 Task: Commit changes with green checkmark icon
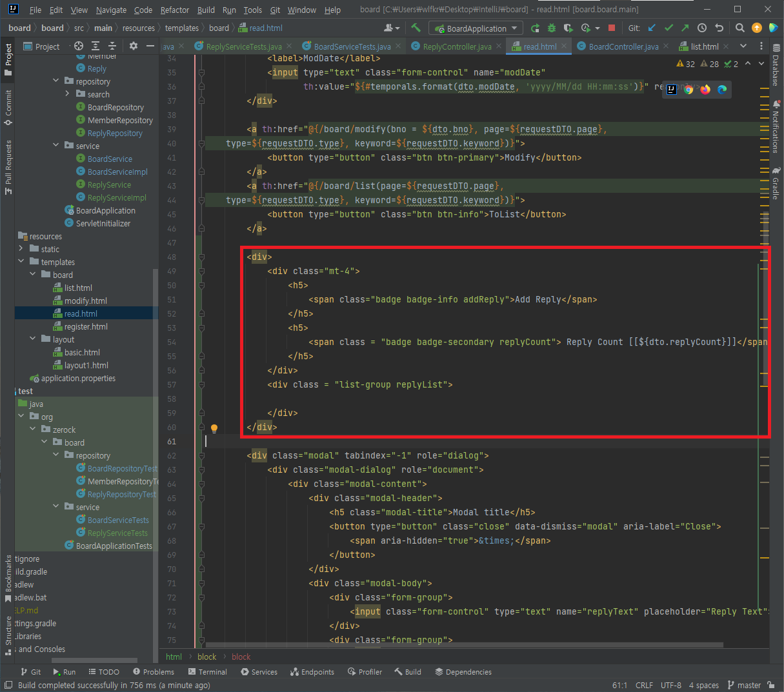(668, 28)
